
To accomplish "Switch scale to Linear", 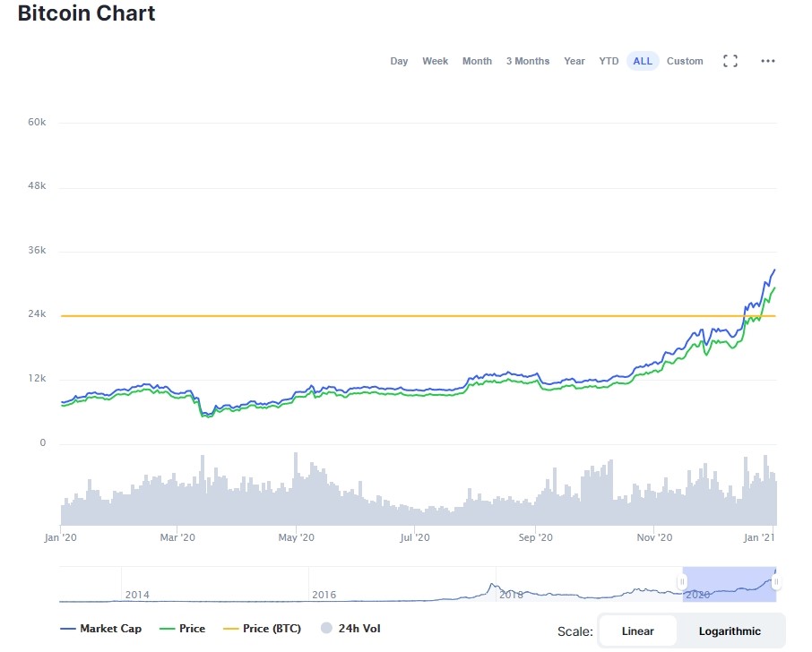I will click(638, 631).
